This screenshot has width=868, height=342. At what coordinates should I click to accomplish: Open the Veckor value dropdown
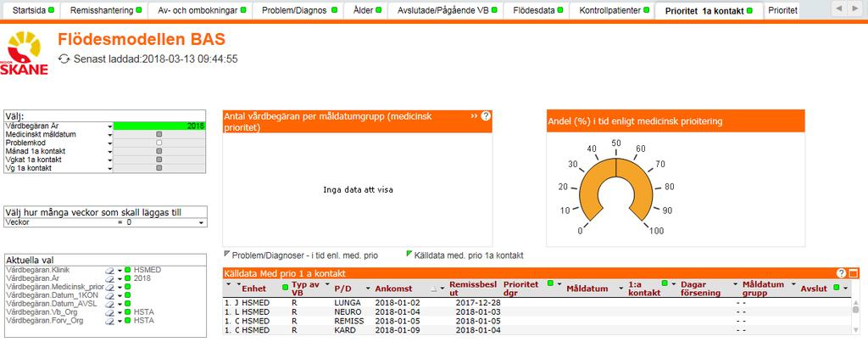[201, 223]
